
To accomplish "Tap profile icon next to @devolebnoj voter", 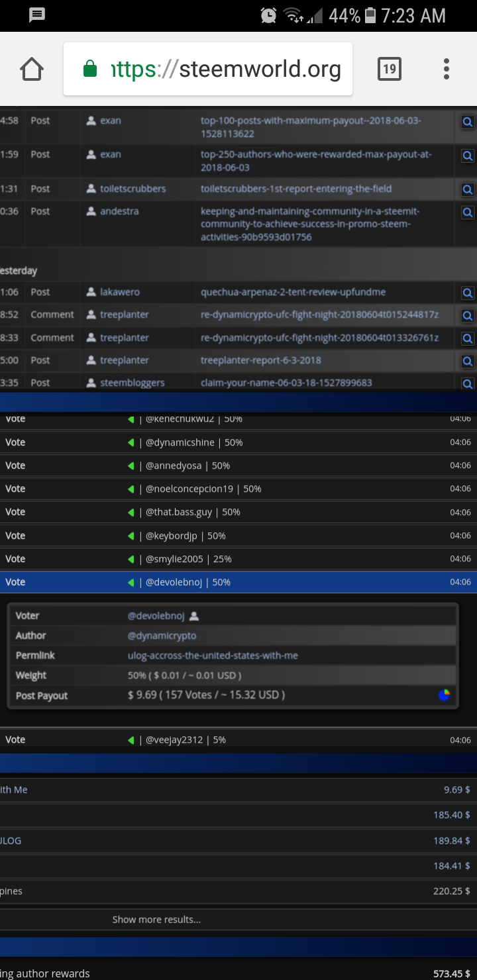I will click(194, 616).
